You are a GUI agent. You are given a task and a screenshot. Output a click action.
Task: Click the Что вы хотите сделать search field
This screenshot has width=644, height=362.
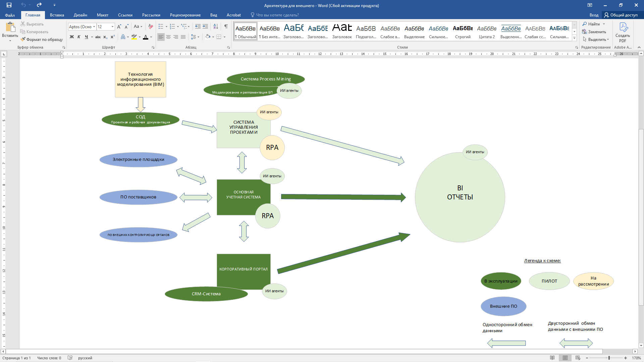277,15
